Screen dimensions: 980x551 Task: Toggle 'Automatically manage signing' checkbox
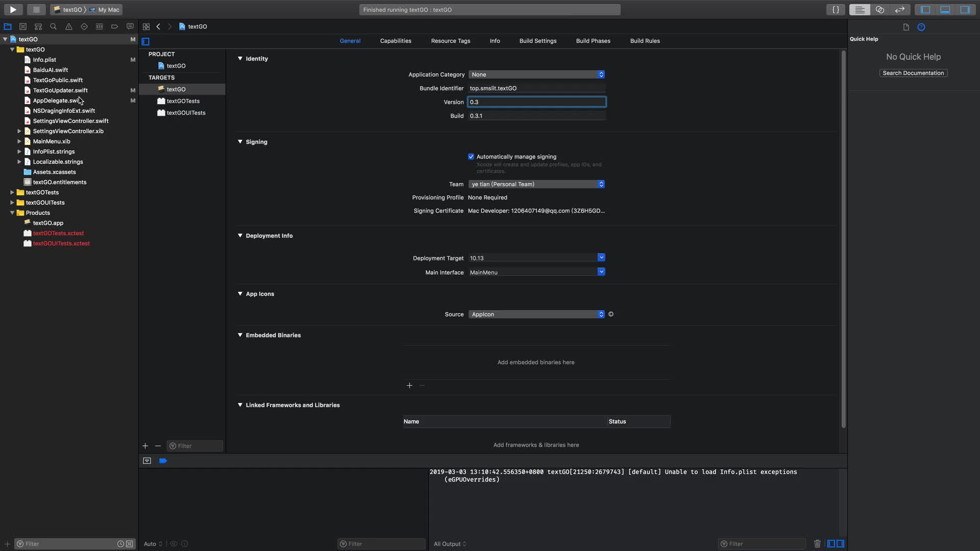coord(471,157)
